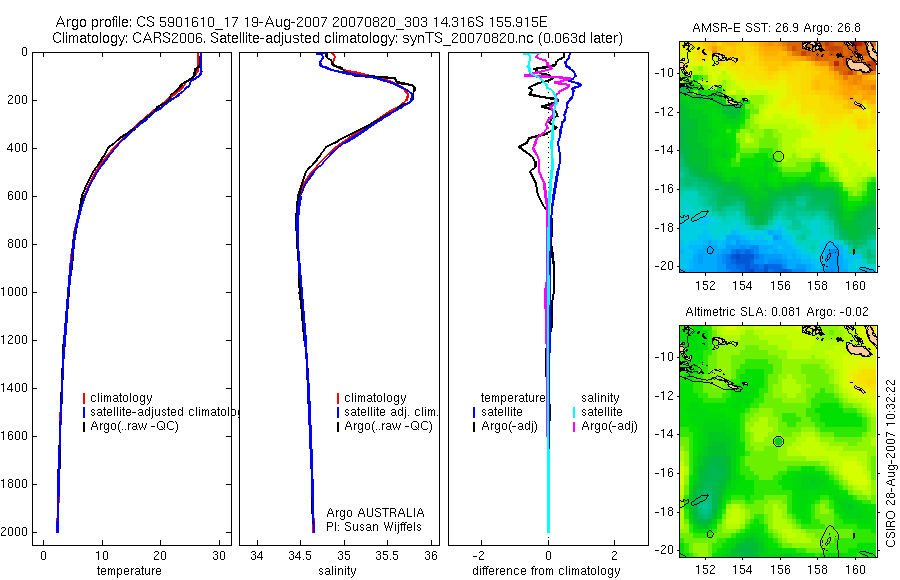
Task: Click the '156' longitude tick under SST map
Action: click(x=780, y=286)
